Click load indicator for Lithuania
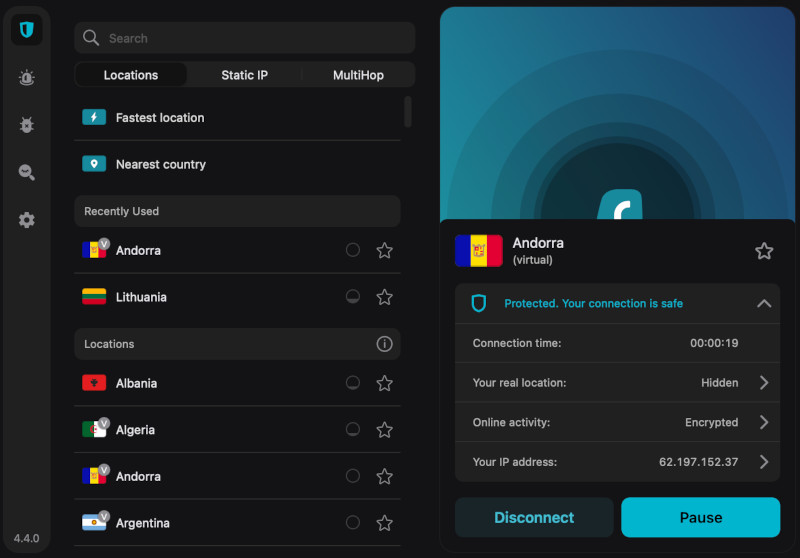The height and width of the screenshot is (558, 800). tap(353, 296)
